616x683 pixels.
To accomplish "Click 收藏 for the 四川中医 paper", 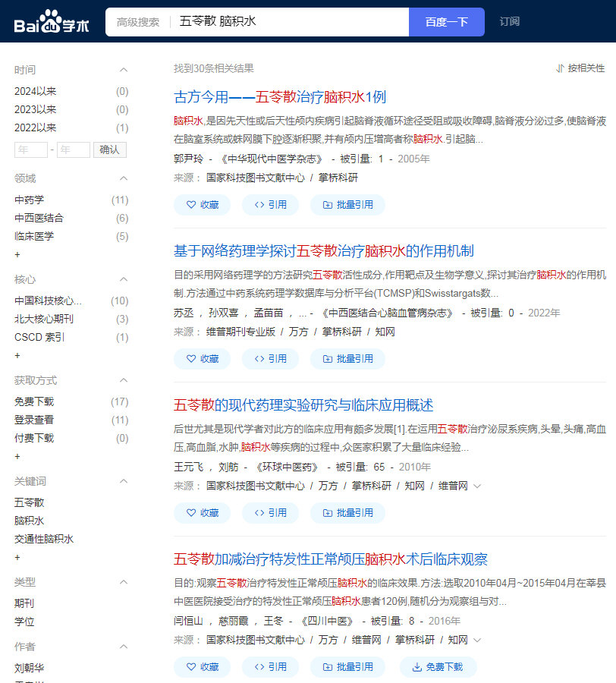I will tap(202, 667).
